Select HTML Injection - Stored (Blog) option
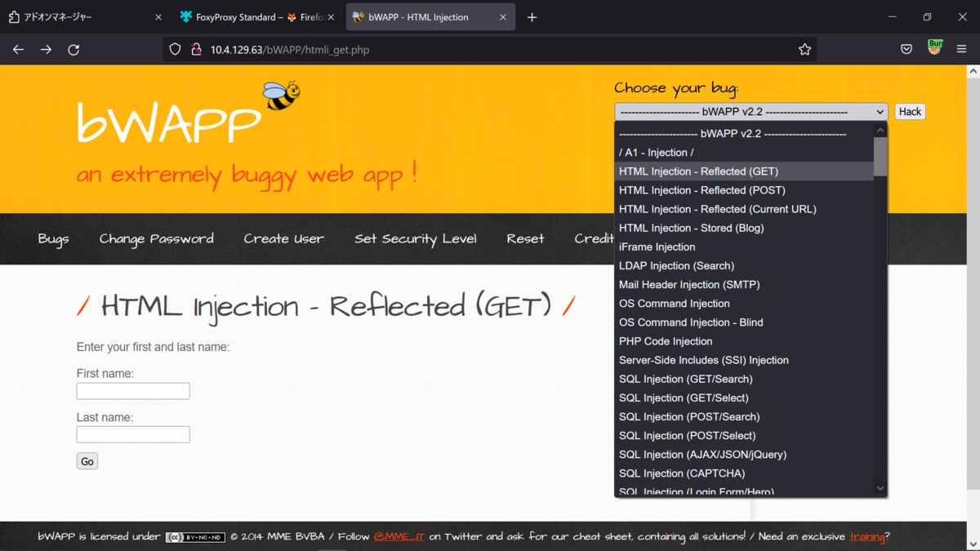The height and width of the screenshot is (551, 980). point(744,228)
